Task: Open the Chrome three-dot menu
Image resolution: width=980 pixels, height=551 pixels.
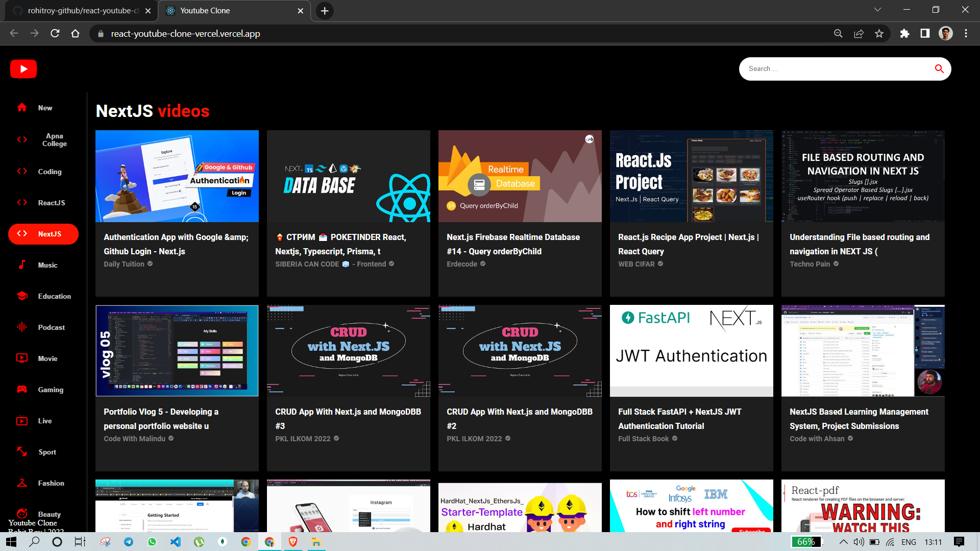Action: pyautogui.click(x=966, y=34)
